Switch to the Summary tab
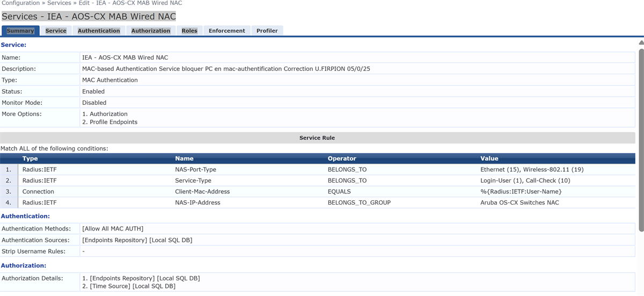 coord(20,31)
